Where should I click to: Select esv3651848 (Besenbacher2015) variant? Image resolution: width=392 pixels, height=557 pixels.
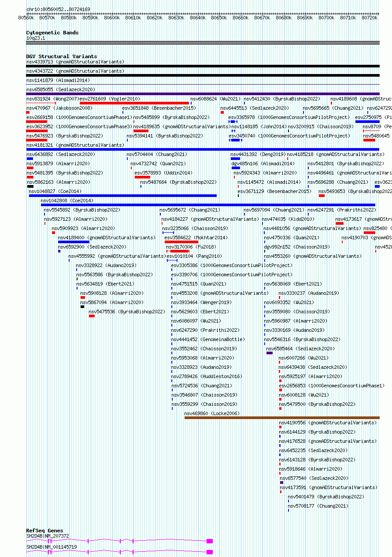tap(159, 108)
